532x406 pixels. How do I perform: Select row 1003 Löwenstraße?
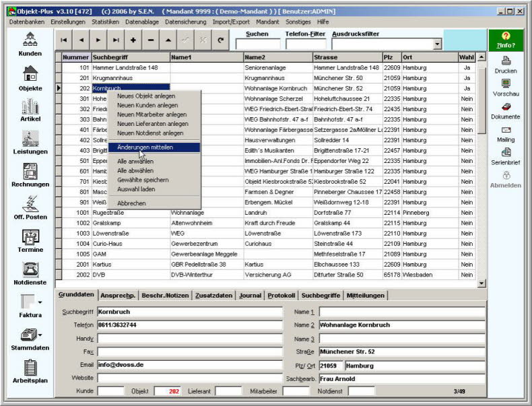[265, 234]
